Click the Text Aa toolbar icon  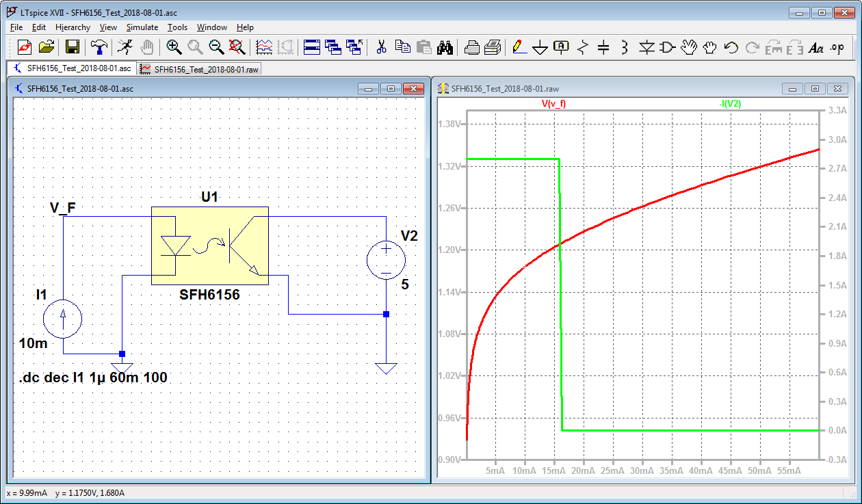click(815, 47)
